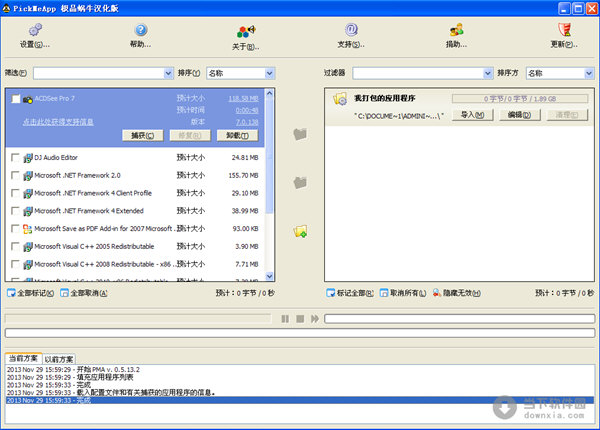Viewport: 600px width, 430px height.
Task: Click the full-width overall progress bar
Action: 300,333
